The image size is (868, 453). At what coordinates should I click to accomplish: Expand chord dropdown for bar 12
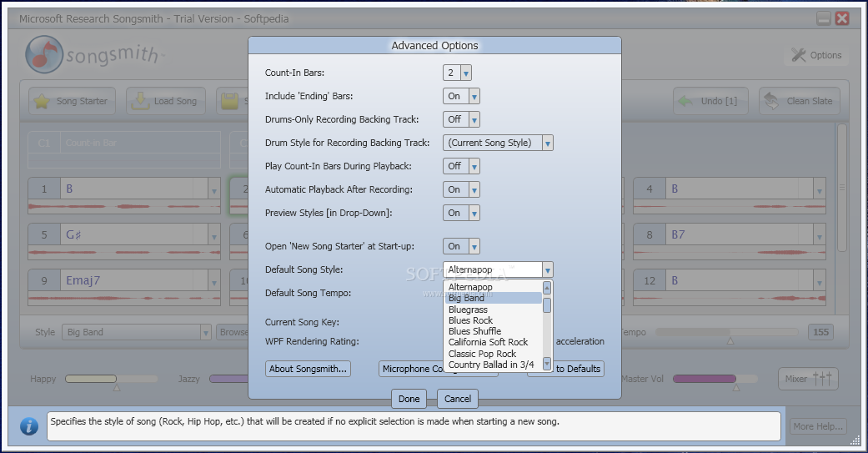click(820, 282)
